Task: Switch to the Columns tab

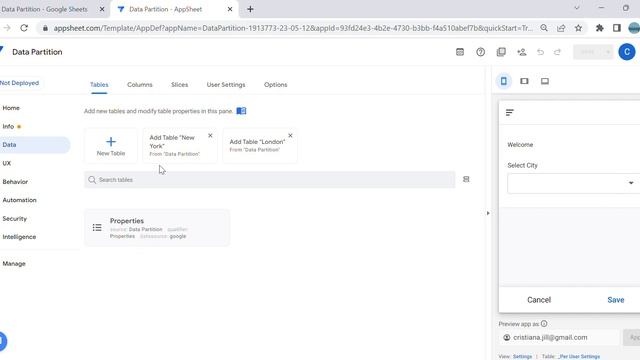Action: click(x=140, y=84)
